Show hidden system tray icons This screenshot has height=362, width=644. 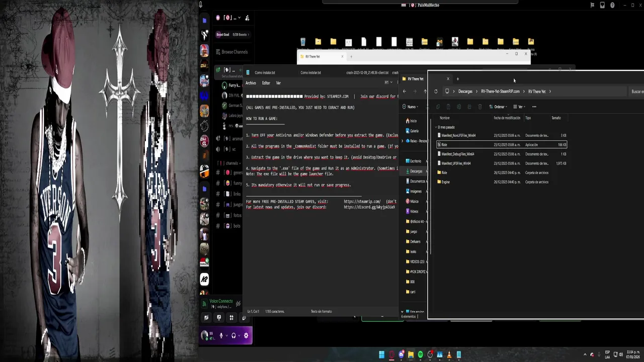point(585,354)
